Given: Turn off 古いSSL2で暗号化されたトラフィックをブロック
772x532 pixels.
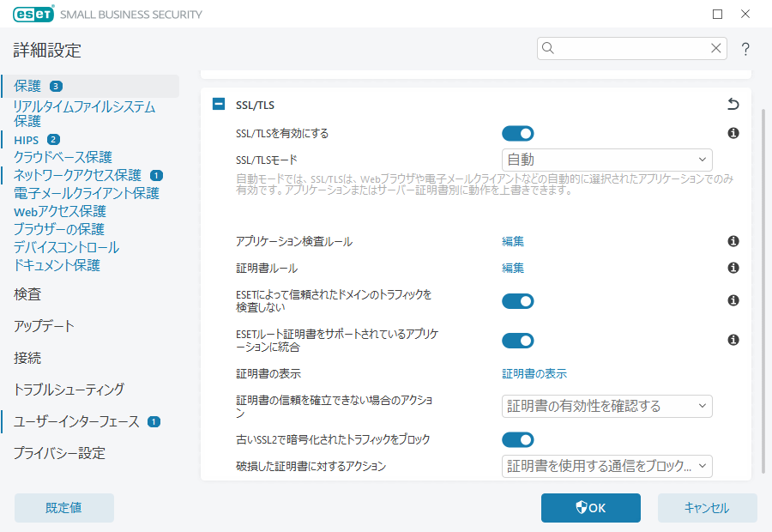Looking at the screenshot, I should point(518,439).
